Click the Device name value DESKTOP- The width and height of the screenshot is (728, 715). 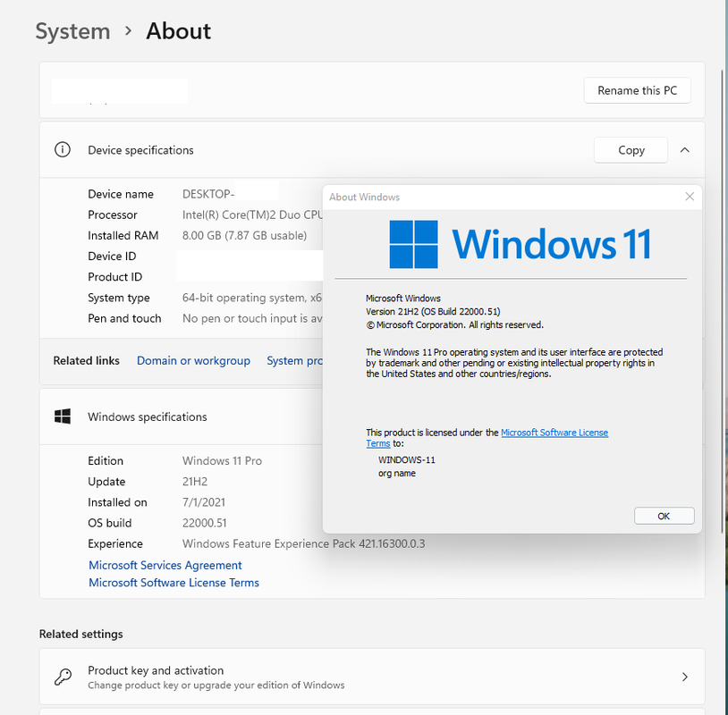pyautogui.click(x=208, y=194)
